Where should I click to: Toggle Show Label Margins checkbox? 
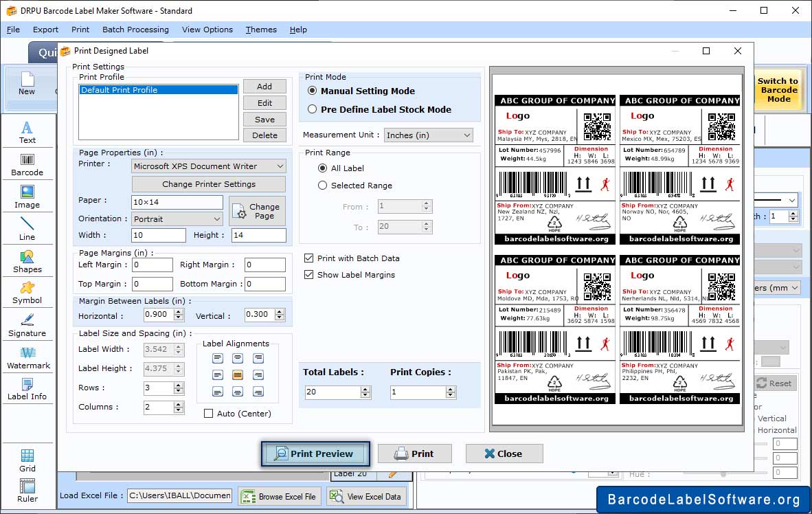308,275
